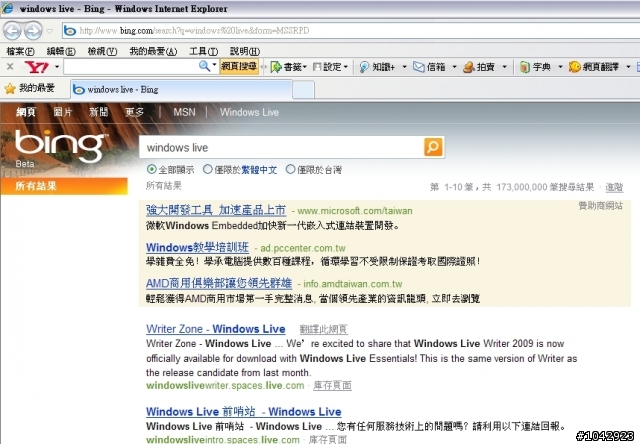Screen dimensions: 640x444
Task: Close the Yahoo toolbar with the X
Action: point(10,67)
